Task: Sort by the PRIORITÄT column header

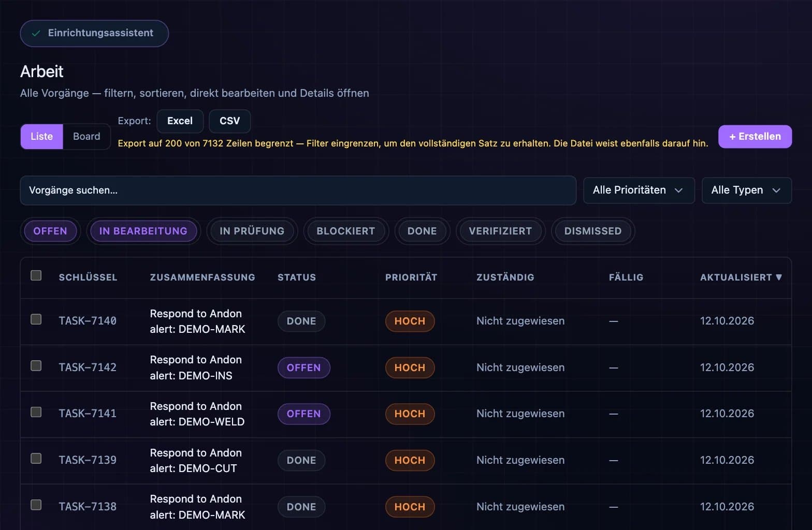Action: (x=411, y=277)
